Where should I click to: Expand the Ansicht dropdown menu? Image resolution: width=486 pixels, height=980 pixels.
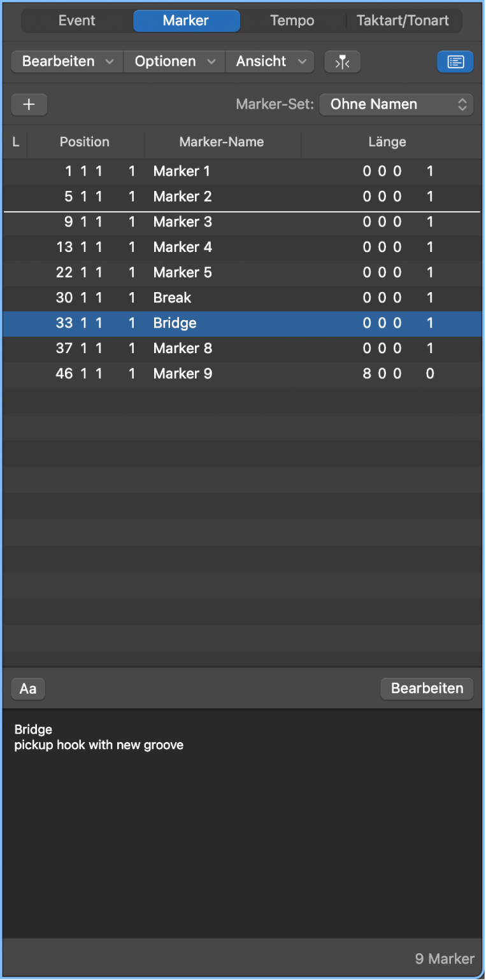[270, 62]
